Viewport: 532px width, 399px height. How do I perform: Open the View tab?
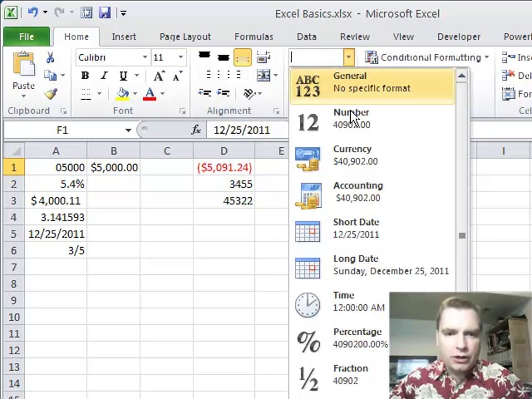tap(403, 37)
